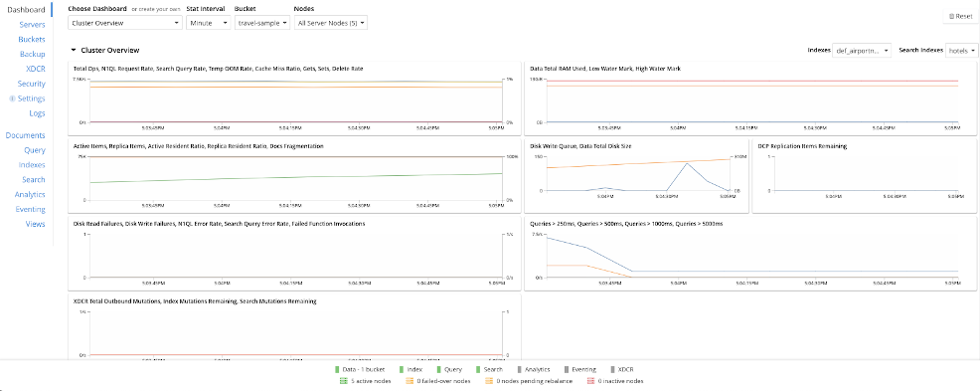Click the gray XDCR service status indicator

[x=612, y=370]
